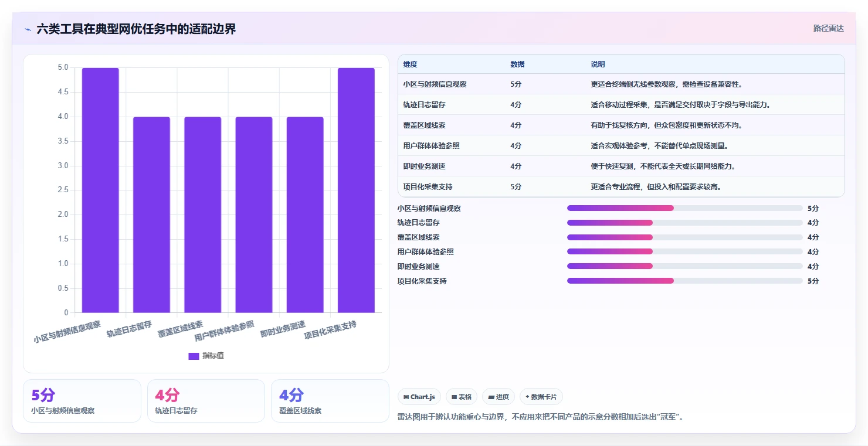Click the x-axis label 即时业务测速
This screenshot has width=868, height=446.
point(283,329)
